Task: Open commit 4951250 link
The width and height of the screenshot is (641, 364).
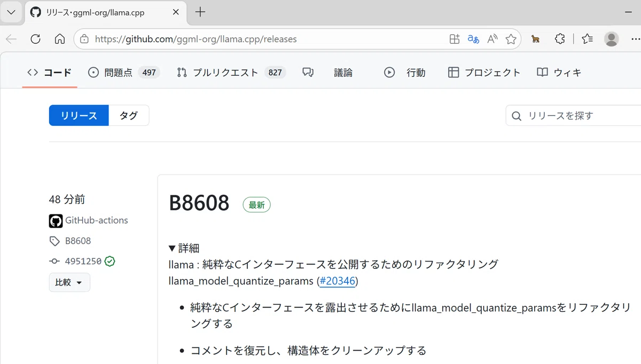Action: pyautogui.click(x=83, y=262)
